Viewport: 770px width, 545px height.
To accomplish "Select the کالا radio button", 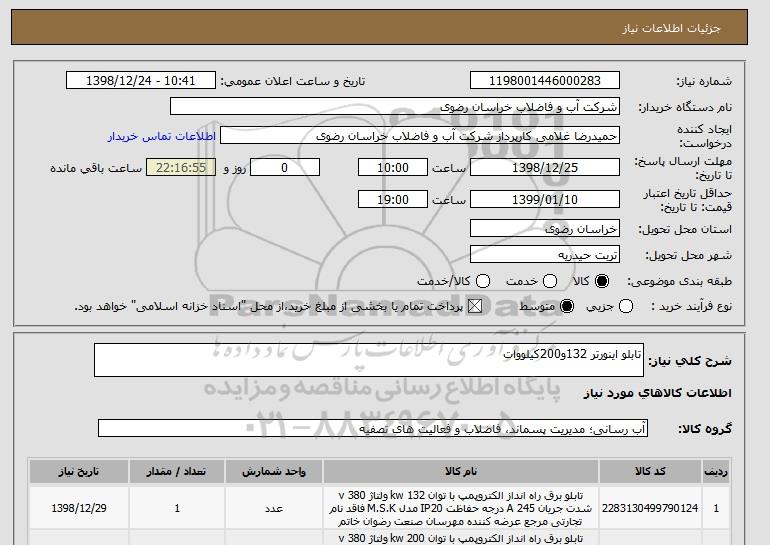I will coord(602,281).
